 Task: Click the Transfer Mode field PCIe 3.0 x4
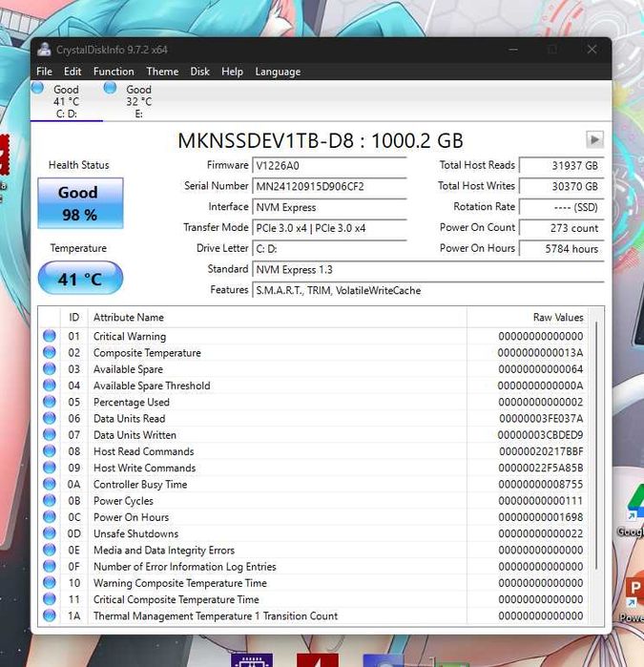tap(330, 228)
